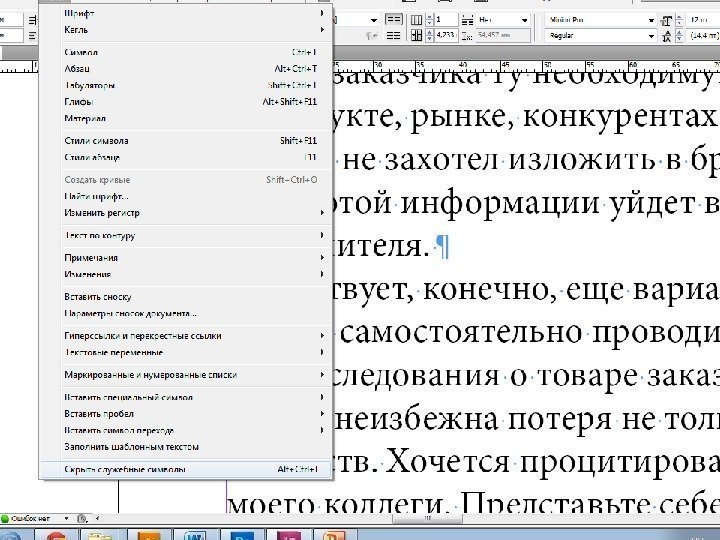Open the Ошибок нет preflight dropdown arrow
The height and width of the screenshot is (540, 720).
click(67, 519)
